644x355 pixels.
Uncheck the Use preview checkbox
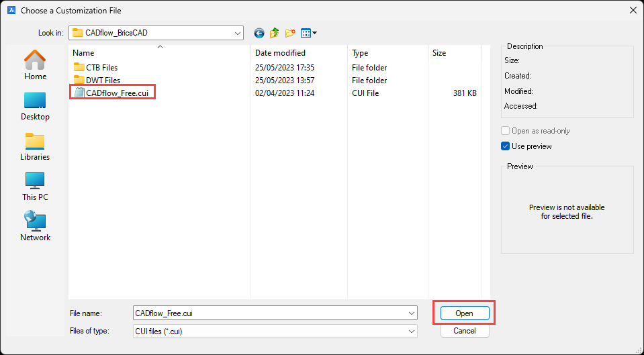point(505,146)
